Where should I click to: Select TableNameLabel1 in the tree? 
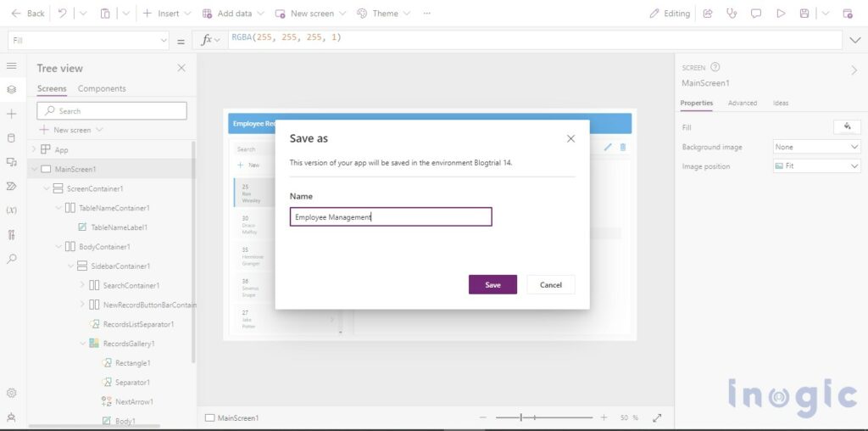[x=119, y=227]
